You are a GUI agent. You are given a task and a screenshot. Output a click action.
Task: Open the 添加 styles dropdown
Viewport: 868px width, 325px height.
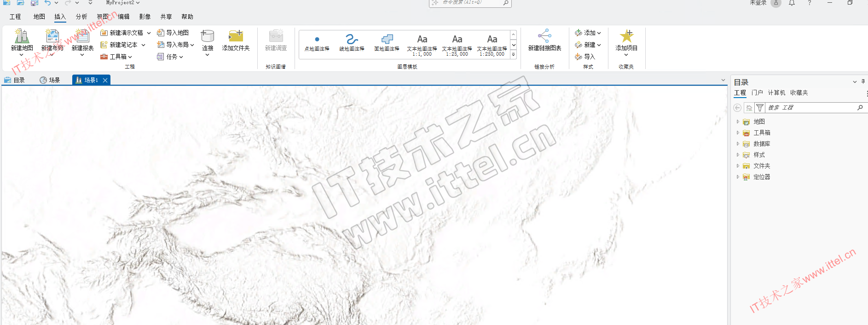coord(599,33)
